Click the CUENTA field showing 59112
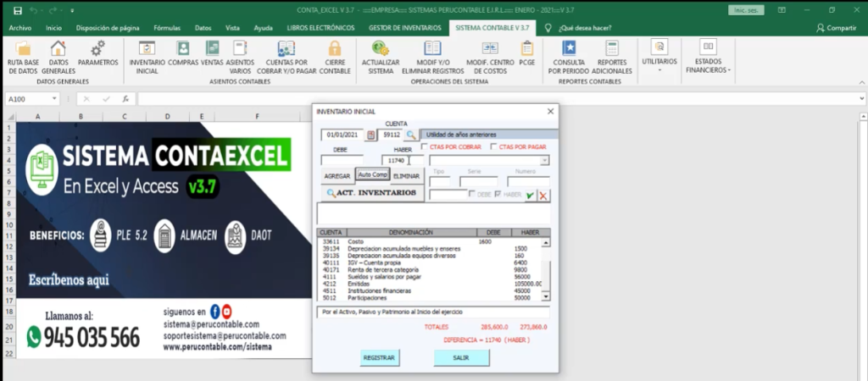868x381 pixels. pyautogui.click(x=392, y=135)
